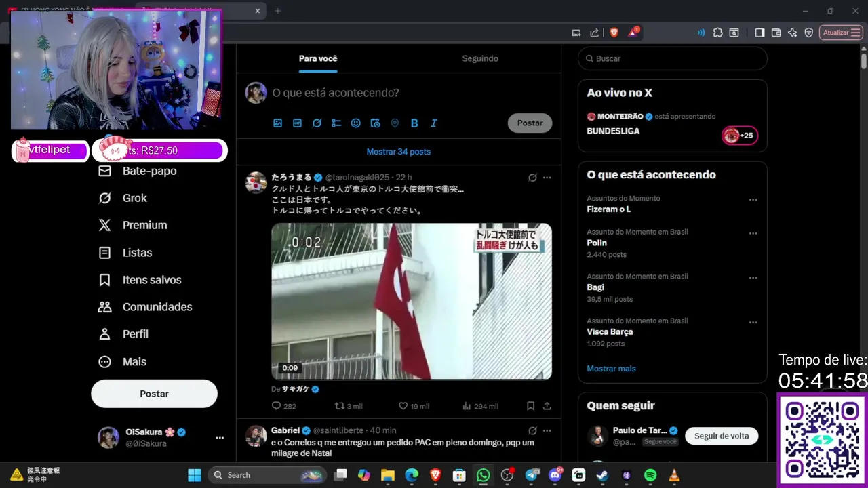The height and width of the screenshot is (488, 868).
Task: Toggle the browser sidebar panel icon
Action: 759,33
